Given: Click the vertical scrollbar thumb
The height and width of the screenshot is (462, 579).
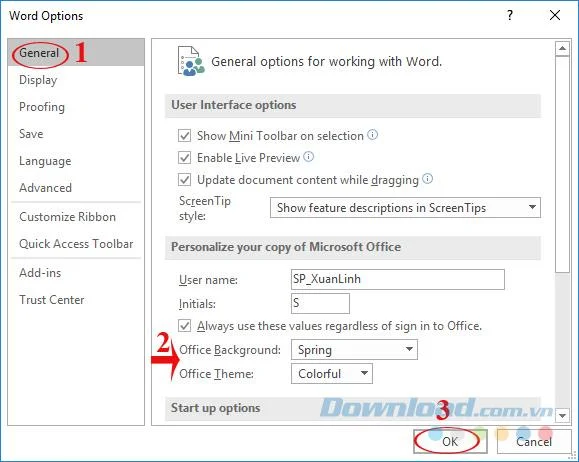Looking at the screenshot, I should 562,164.
